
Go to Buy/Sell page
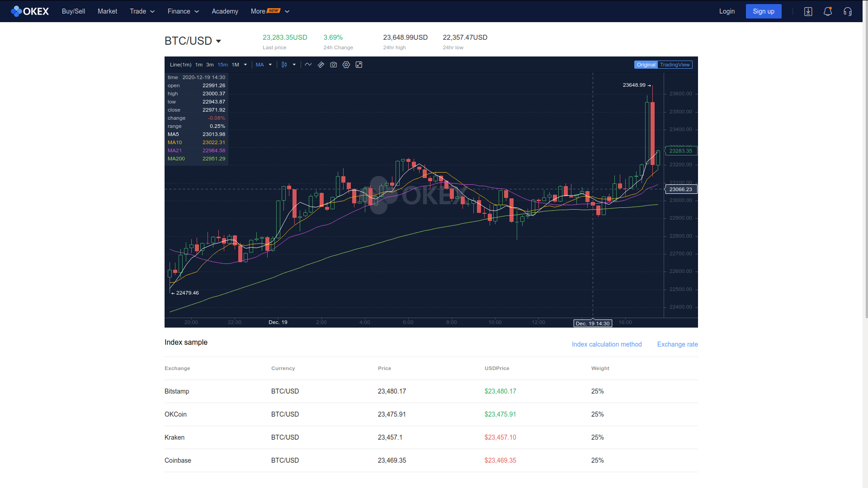pyautogui.click(x=73, y=11)
